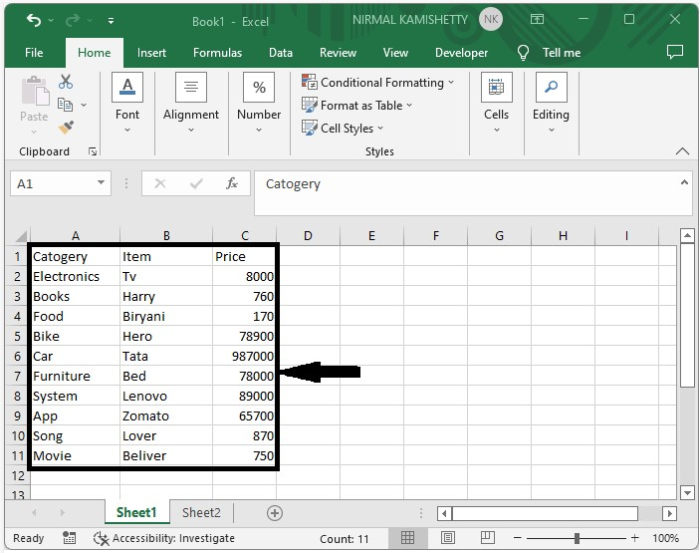Screen dimensions: 700x553
Task: Click the macro recording status icon
Action: pyautogui.click(x=69, y=538)
